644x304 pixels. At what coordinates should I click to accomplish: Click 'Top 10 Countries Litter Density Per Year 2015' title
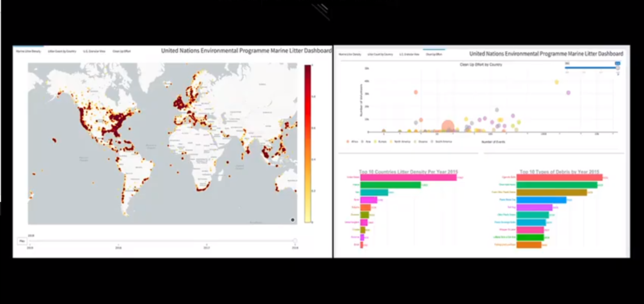(x=408, y=171)
